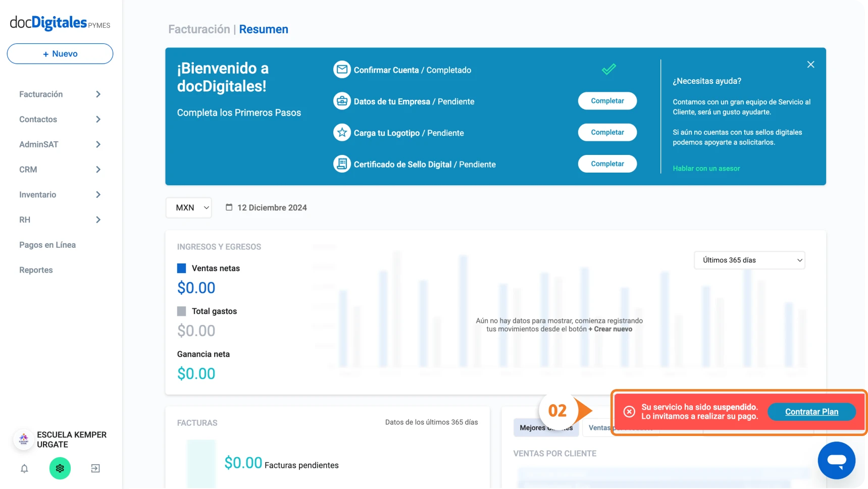Click Datos de los últimos 365 días text

[x=431, y=422]
